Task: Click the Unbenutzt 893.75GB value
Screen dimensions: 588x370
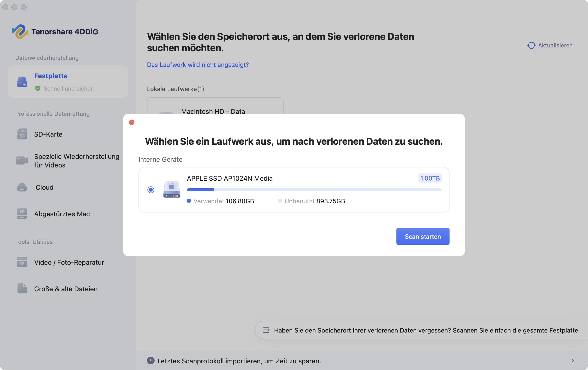Action: coord(331,201)
